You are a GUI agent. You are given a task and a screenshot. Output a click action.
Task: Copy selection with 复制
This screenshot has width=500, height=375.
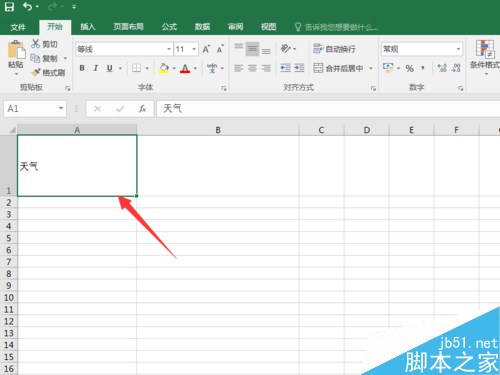click(x=44, y=58)
